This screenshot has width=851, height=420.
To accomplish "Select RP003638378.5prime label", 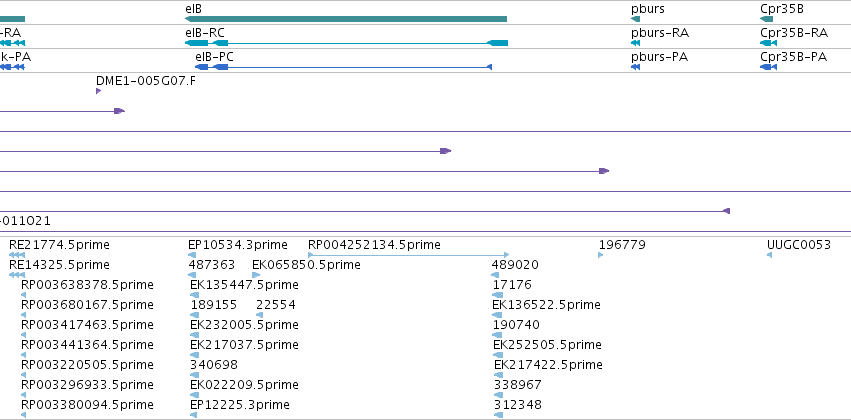I will pos(87,285).
